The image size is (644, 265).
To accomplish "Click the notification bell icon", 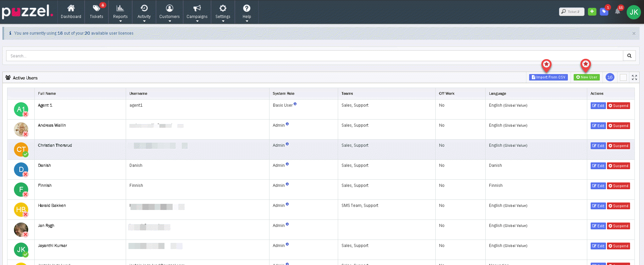I will 617,12.
